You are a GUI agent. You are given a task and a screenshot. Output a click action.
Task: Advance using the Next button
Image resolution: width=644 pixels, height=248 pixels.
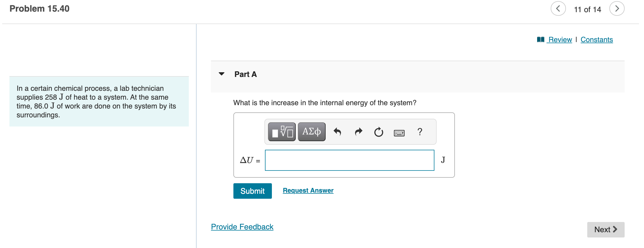[x=606, y=229]
